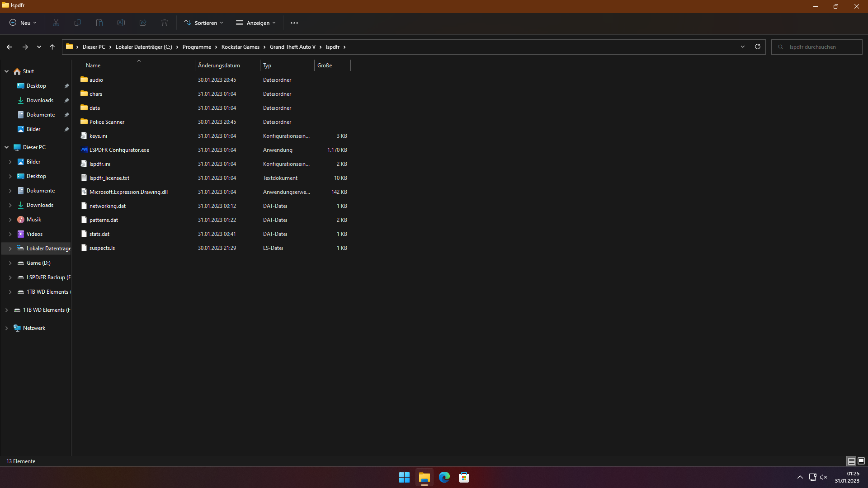
Task: Open the Neu new item menu
Action: [23, 23]
